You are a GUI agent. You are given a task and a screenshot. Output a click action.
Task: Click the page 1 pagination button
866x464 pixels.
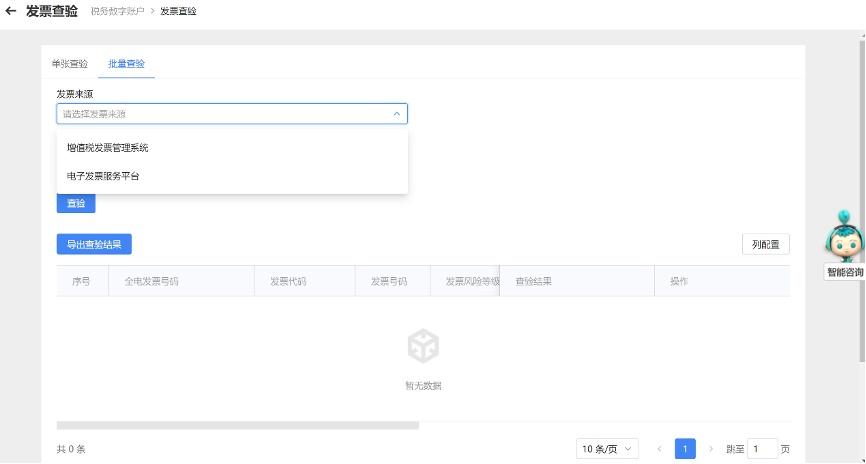click(x=685, y=449)
